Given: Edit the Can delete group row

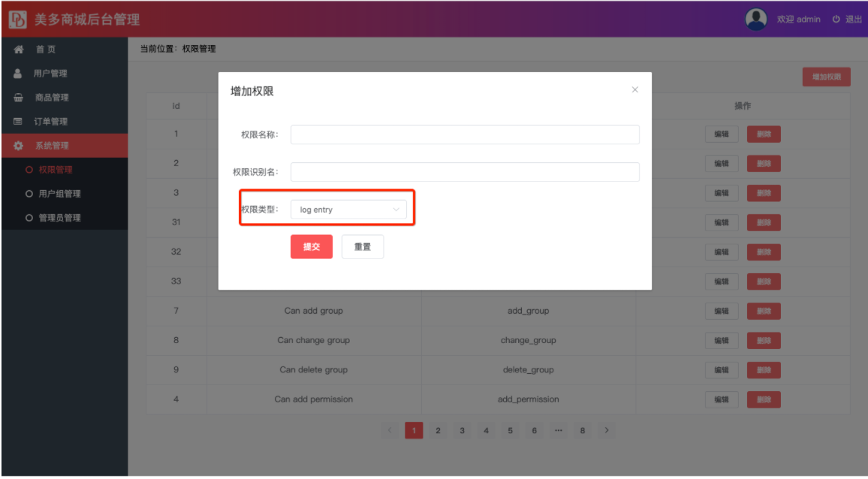Looking at the screenshot, I should pyautogui.click(x=722, y=370).
